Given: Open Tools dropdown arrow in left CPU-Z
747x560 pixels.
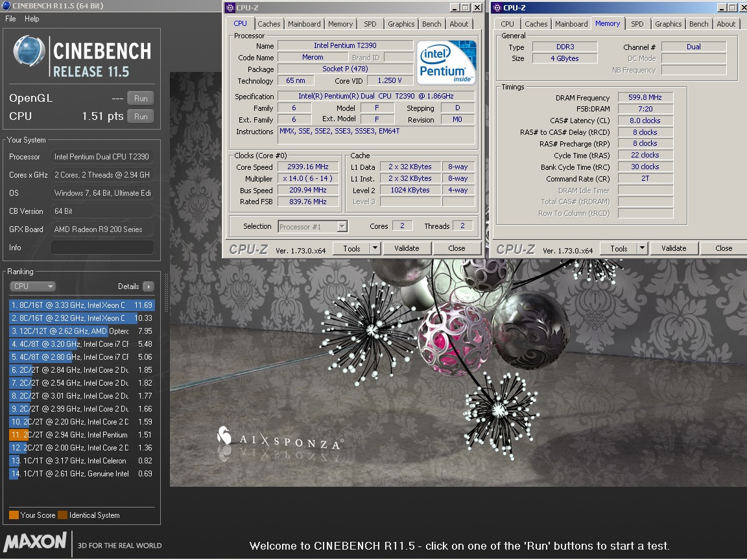Looking at the screenshot, I should pos(375,249).
